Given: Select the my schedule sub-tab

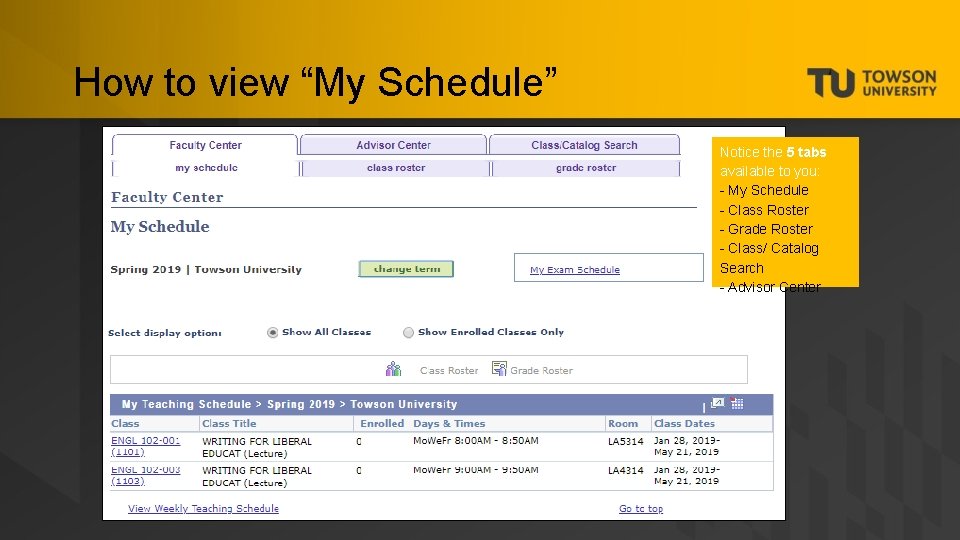Looking at the screenshot, I should [206, 168].
